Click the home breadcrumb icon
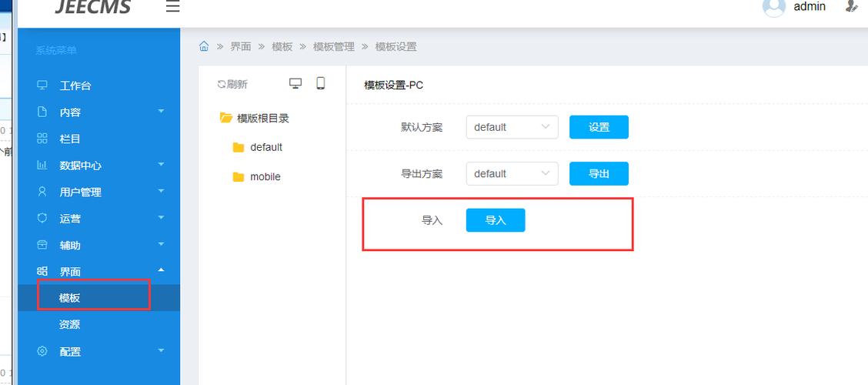868x385 pixels. tap(204, 46)
